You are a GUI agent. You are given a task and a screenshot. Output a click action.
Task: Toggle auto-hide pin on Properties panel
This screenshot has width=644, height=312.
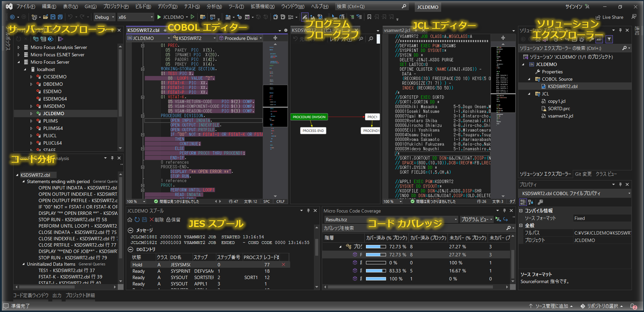620,184
